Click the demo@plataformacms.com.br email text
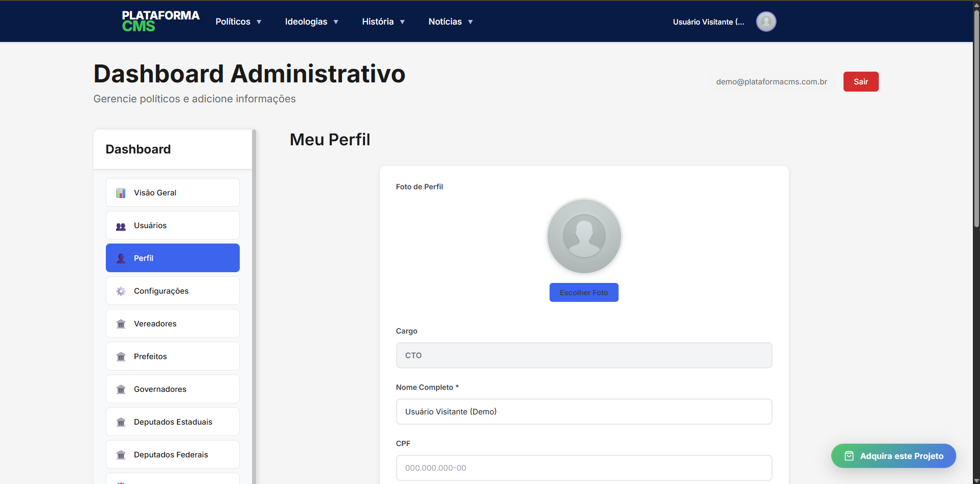 pos(771,82)
